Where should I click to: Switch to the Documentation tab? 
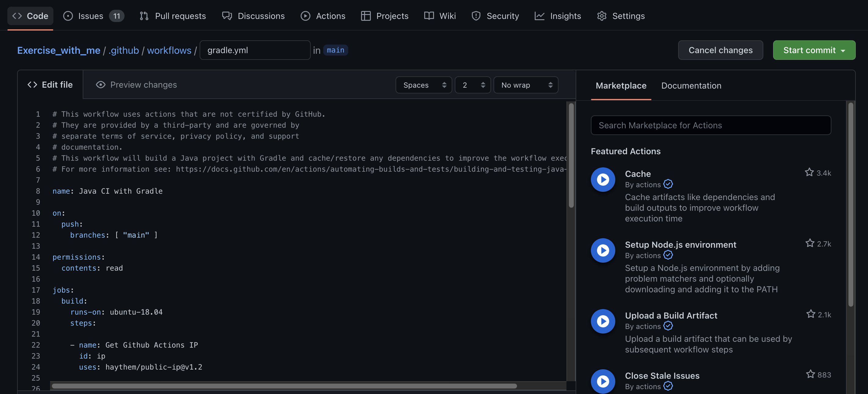(691, 86)
